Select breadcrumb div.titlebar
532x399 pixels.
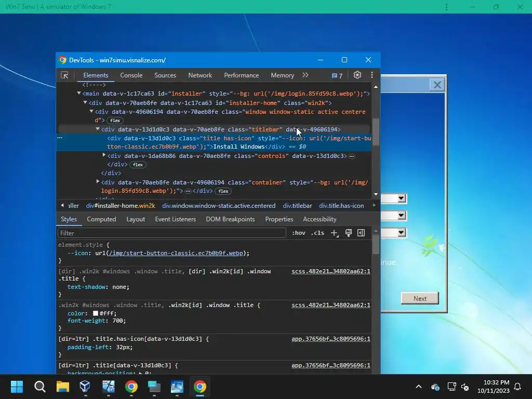297,206
